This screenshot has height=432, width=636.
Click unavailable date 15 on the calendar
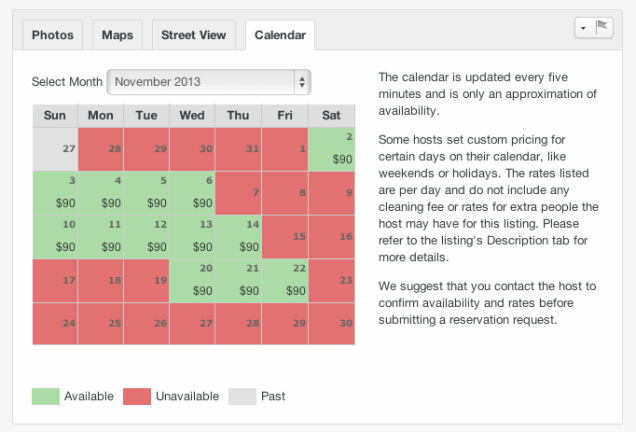[x=286, y=236]
